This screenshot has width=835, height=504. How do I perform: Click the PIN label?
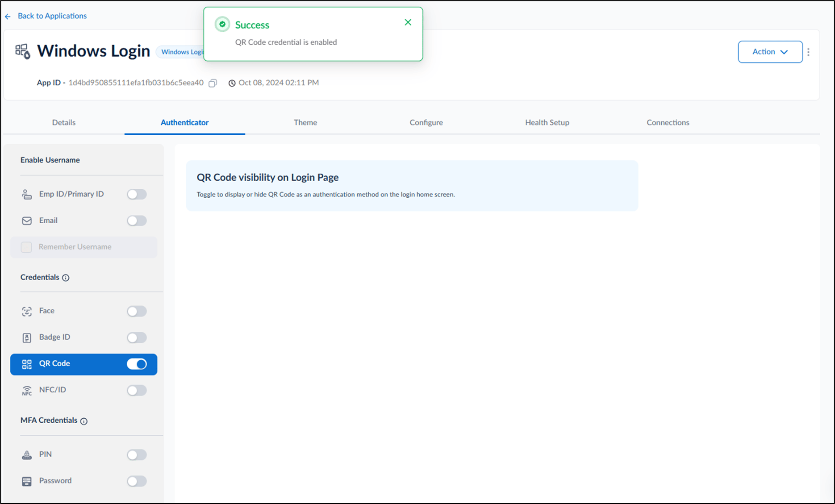pyautogui.click(x=46, y=454)
